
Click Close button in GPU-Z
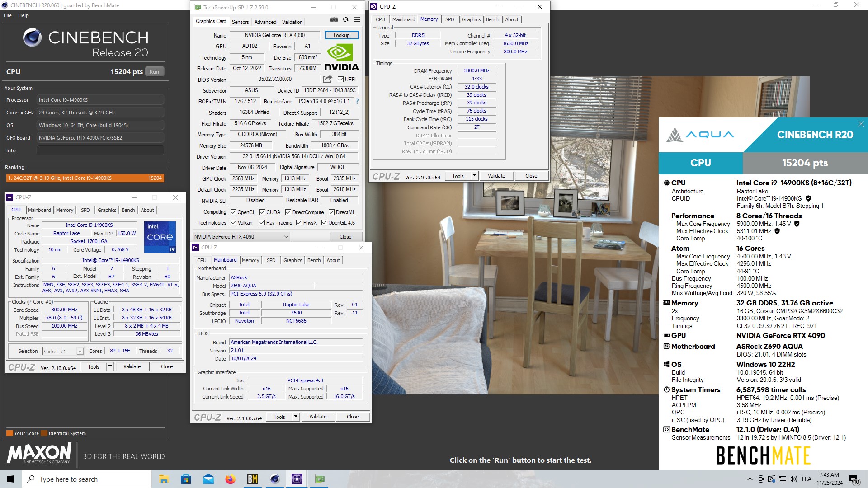345,237
